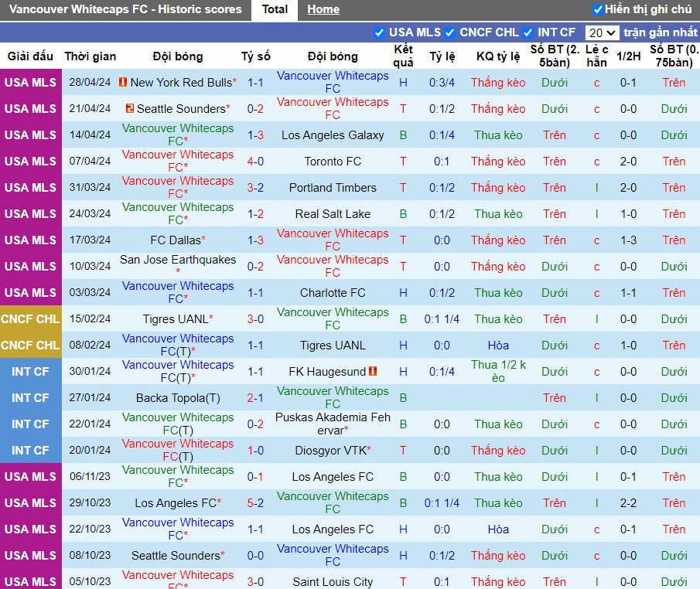700x589 pixels.
Task: Open Backa Topola(T) team link
Action: coord(178,398)
